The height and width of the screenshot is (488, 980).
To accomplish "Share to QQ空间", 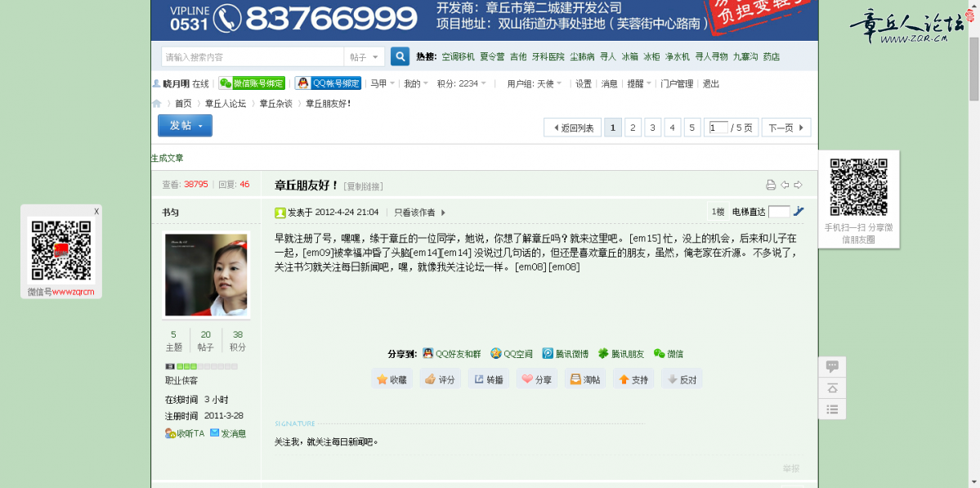I will point(511,354).
